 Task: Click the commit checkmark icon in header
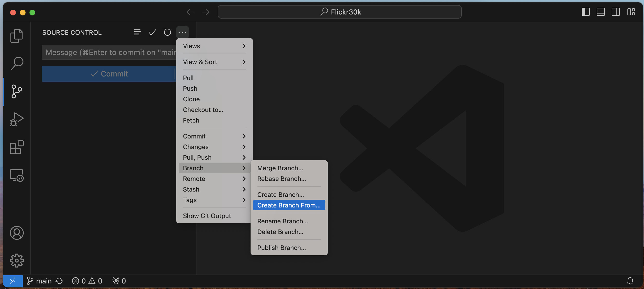[152, 32]
